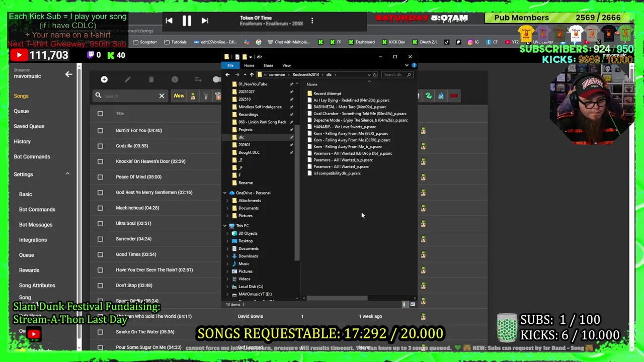Switch Explorer to large icons view
This screenshot has width=644, height=362.
pos(413,304)
